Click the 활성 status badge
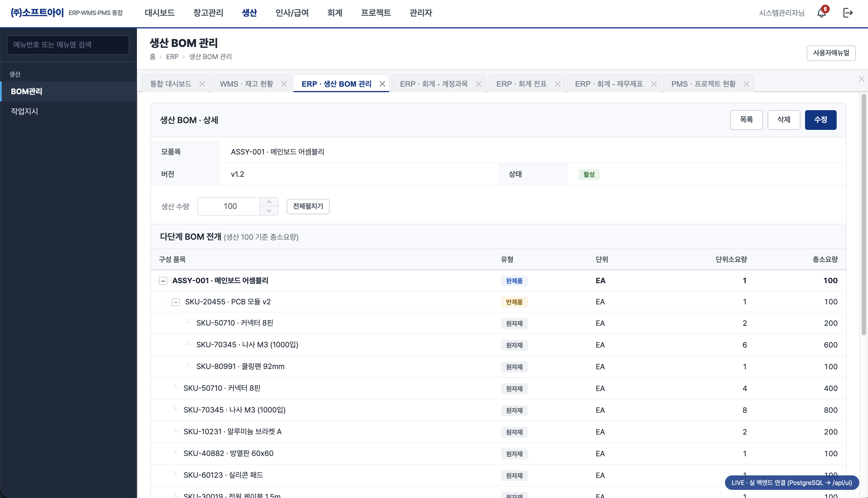Image resolution: width=868 pixels, height=498 pixels. click(x=589, y=175)
